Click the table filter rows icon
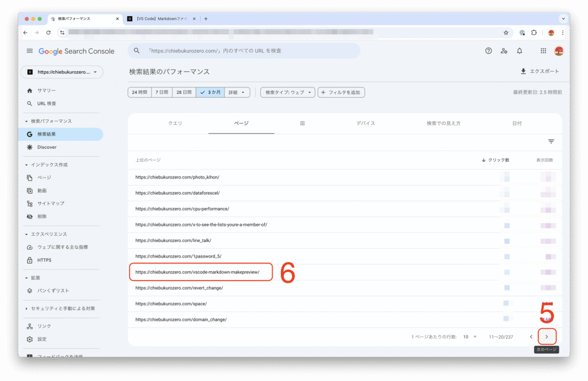This screenshot has height=381, width=588. pos(551,141)
